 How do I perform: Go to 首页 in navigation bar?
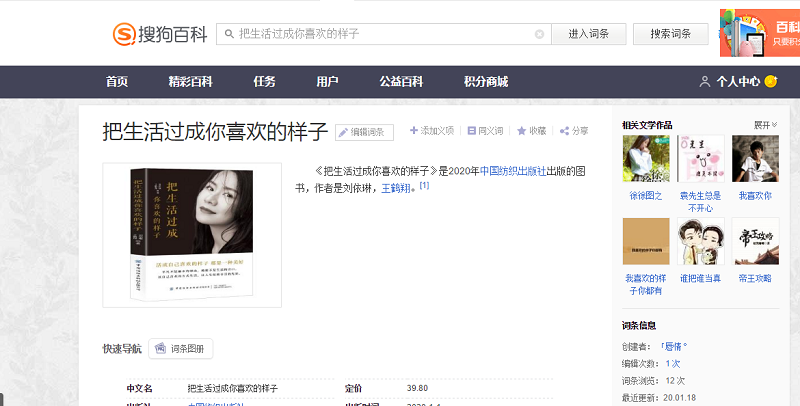coord(117,82)
